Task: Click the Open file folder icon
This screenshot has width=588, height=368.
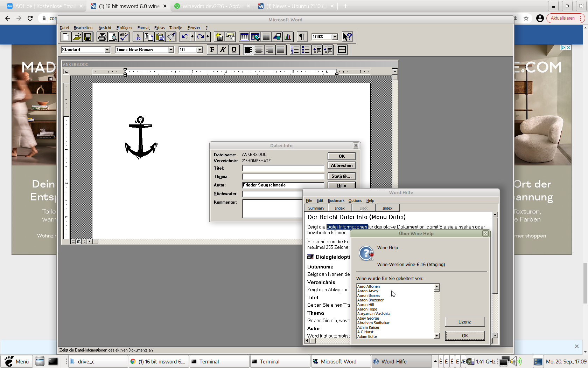Action: point(77,37)
